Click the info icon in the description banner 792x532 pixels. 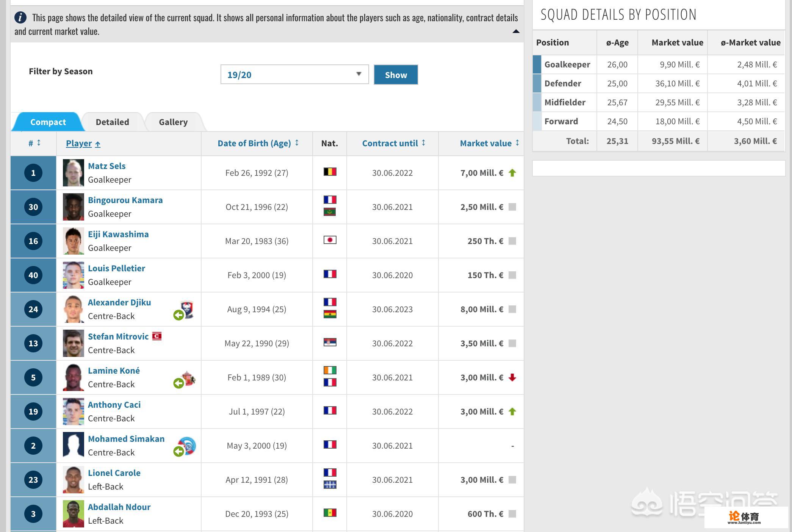pyautogui.click(x=20, y=17)
